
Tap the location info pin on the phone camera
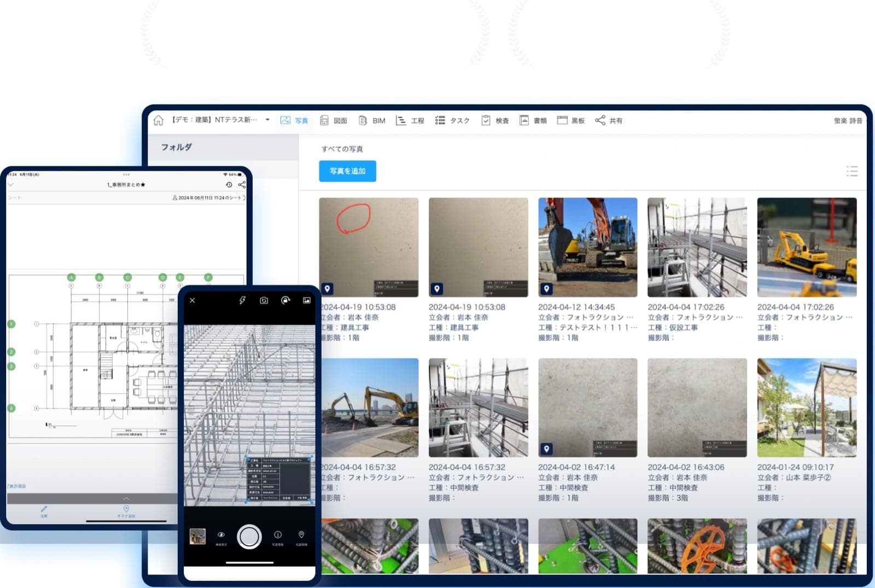(301, 534)
